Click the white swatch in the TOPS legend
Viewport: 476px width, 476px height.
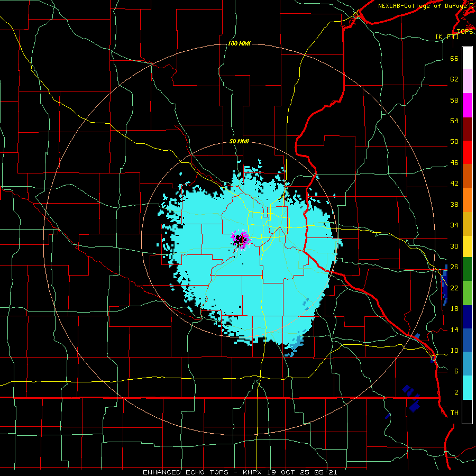pos(467,58)
